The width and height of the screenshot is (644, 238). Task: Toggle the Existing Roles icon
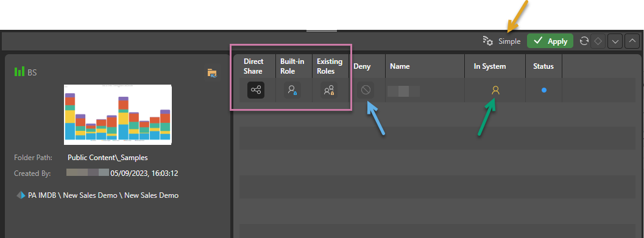pos(328,90)
